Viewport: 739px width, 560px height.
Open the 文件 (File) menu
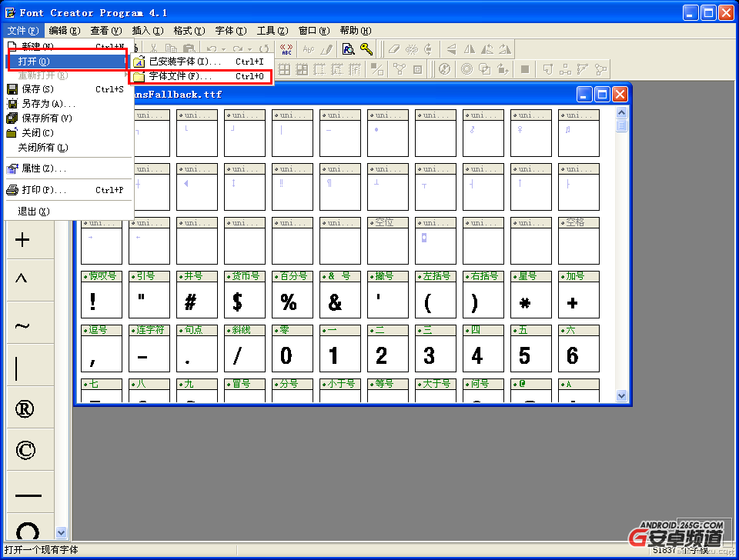(22, 31)
